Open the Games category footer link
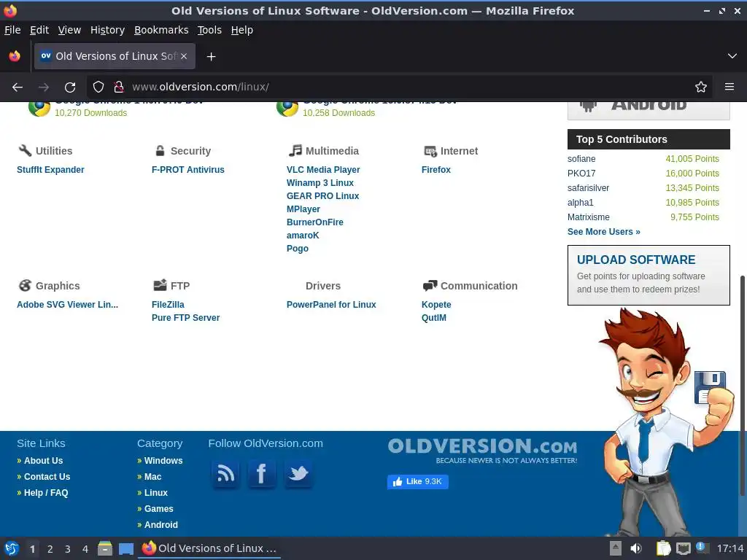This screenshot has width=747, height=560. click(158, 508)
